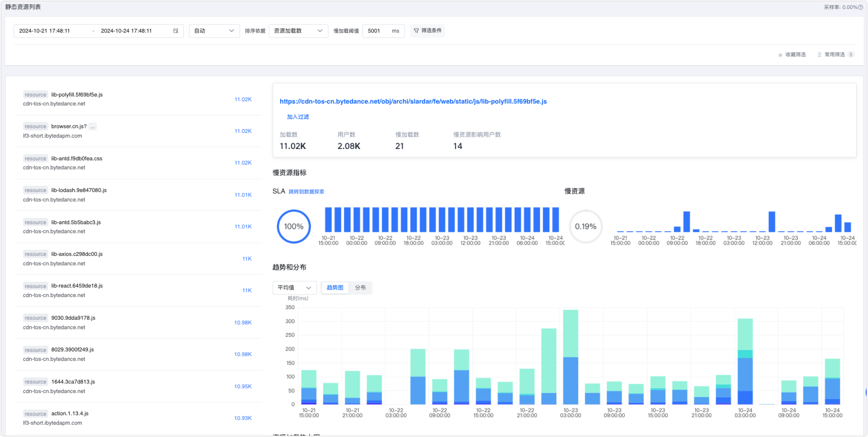Open the 平均值 aggregation dropdown
Image resolution: width=868 pixels, height=437 pixels.
(x=294, y=288)
